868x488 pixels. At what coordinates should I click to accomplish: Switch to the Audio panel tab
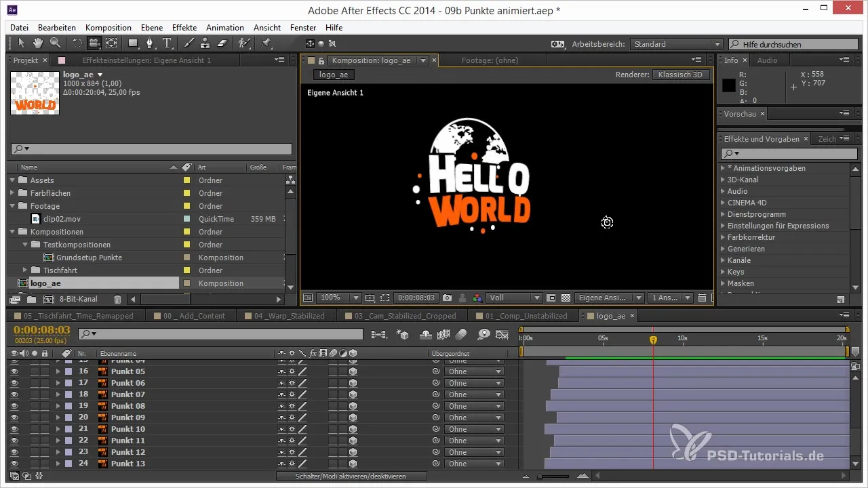[767, 60]
